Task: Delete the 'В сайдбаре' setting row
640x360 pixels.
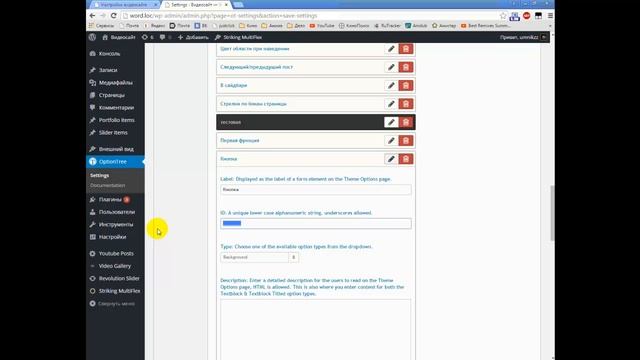Action: click(x=406, y=85)
